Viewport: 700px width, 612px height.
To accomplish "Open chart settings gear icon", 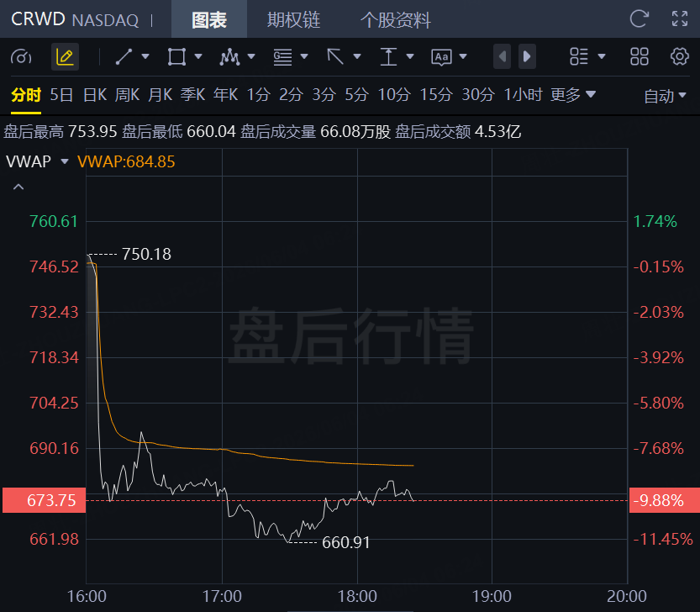I will (x=679, y=56).
